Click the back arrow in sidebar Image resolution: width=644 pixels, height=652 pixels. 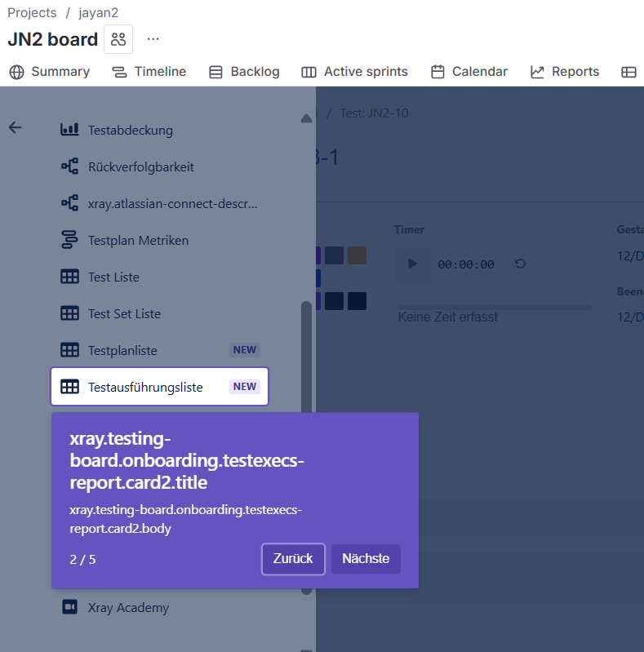(15, 127)
